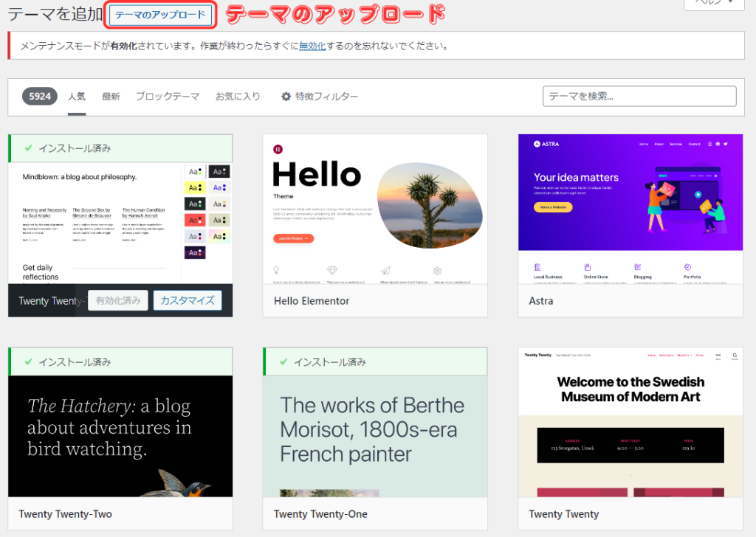The width and height of the screenshot is (756, 537).
Task: Click the インストール済み banner above Twenty Twenty-One
Action: point(375,361)
